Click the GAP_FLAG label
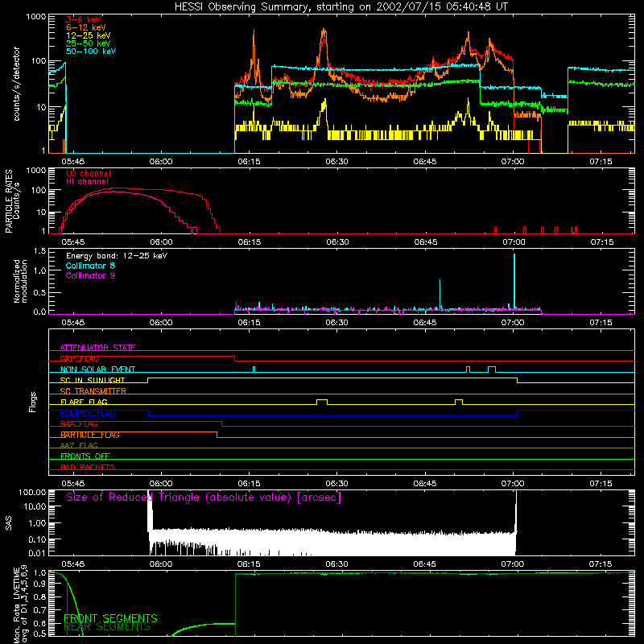The width and height of the screenshot is (644, 644). pyautogui.click(x=79, y=358)
